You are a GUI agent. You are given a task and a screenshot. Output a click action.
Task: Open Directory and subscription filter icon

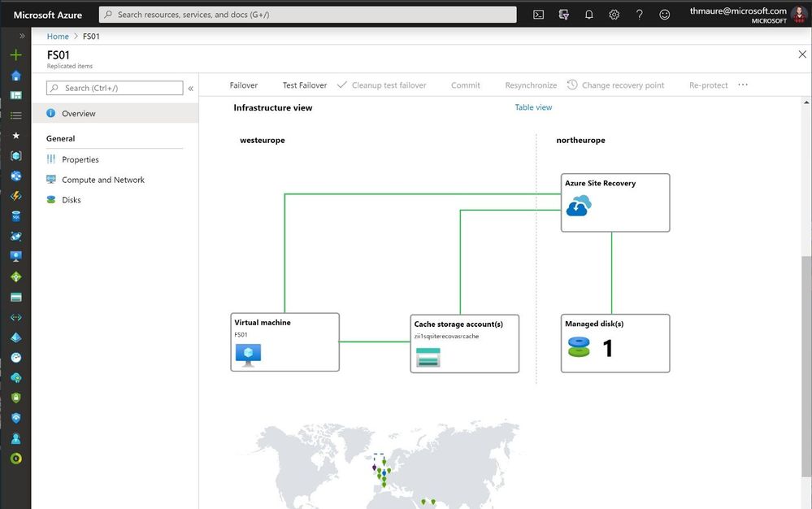(564, 15)
